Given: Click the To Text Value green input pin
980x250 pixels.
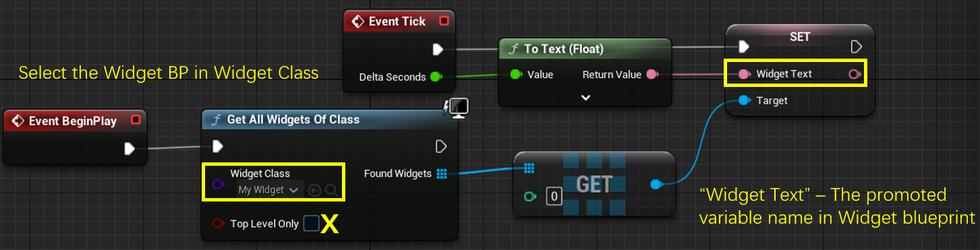Looking at the screenshot, I should tap(517, 75).
